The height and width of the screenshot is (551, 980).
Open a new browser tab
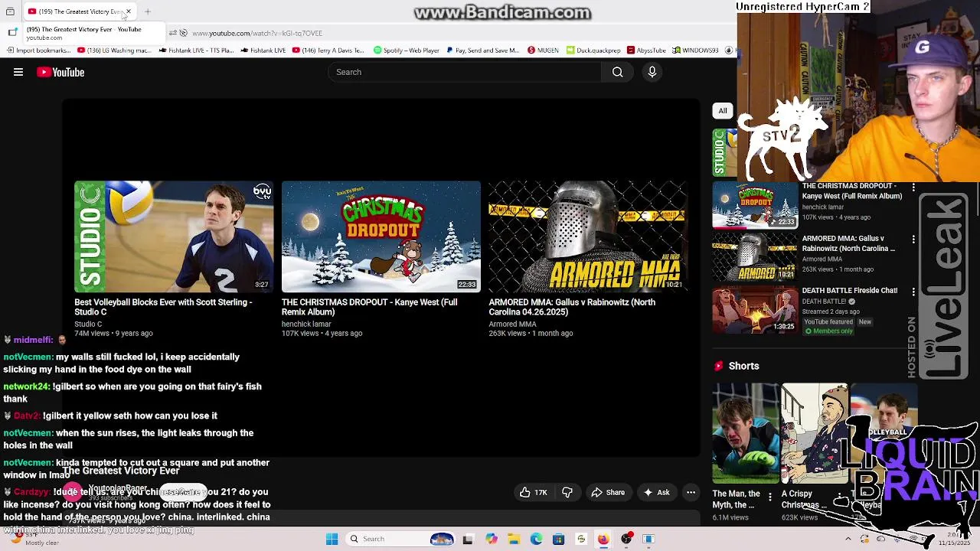(x=148, y=11)
